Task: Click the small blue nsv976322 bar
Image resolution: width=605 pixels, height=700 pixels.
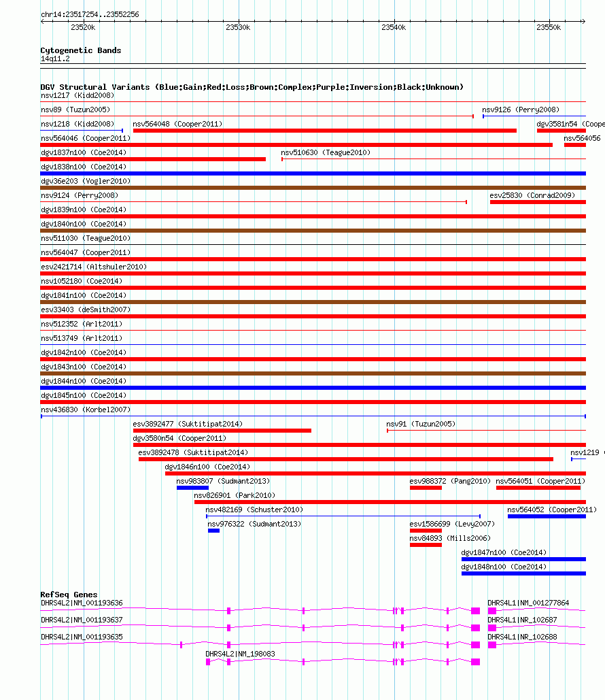Action: coord(213,531)
